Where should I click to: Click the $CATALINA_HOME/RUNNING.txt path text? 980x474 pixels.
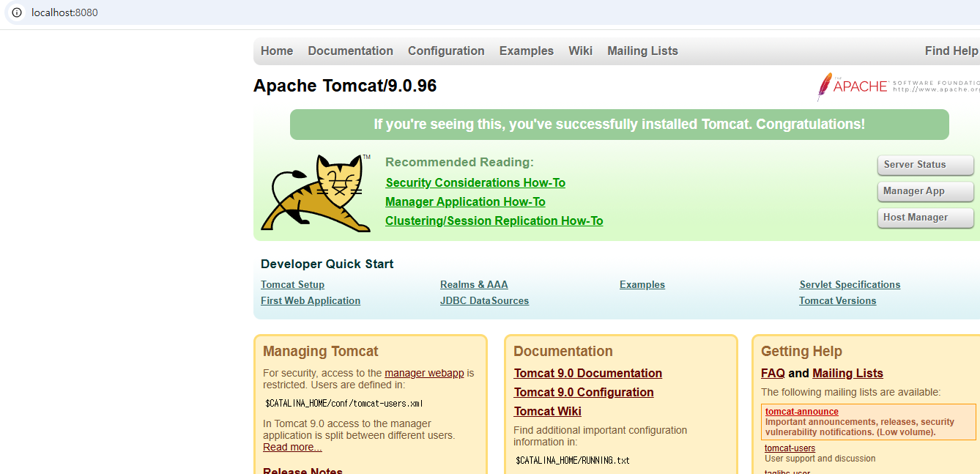[x=572, y=460]
